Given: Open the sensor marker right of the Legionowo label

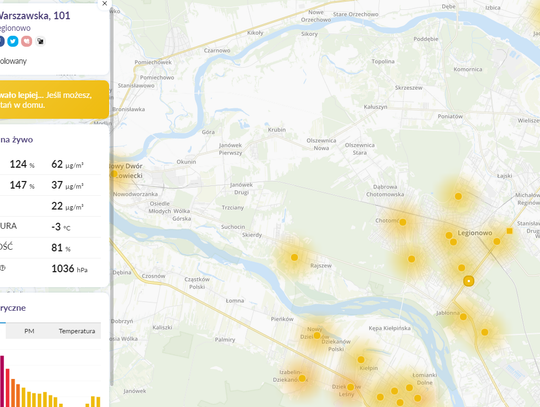Looking at the screenshot, I should (497, 241).
